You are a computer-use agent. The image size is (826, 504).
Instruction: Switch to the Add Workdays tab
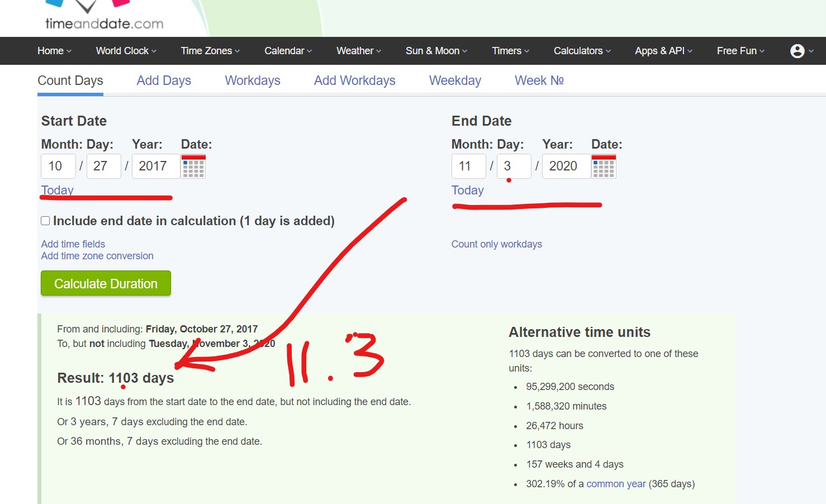click(355, 80)
